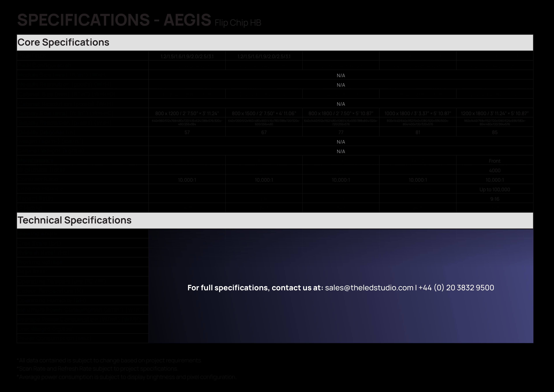Click the 'Flip Chip HB' subtitle
The height and width of the screenshot is (392, 554).
coord(238,23)
